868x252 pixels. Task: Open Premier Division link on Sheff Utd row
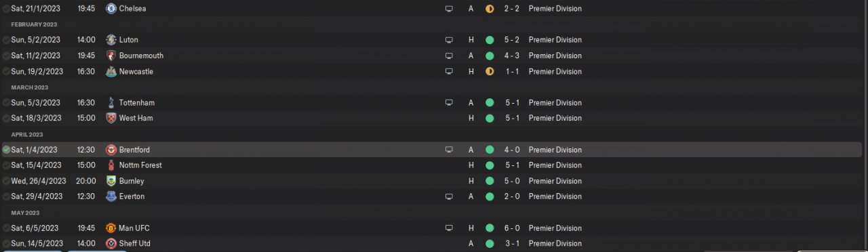point(555,243)
